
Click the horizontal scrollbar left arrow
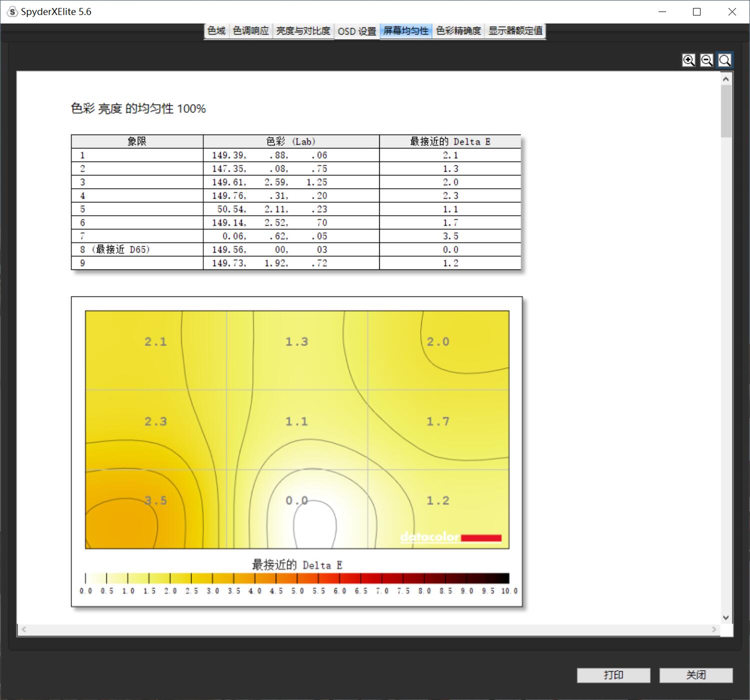pyautogui.click(x=23, y=630)
